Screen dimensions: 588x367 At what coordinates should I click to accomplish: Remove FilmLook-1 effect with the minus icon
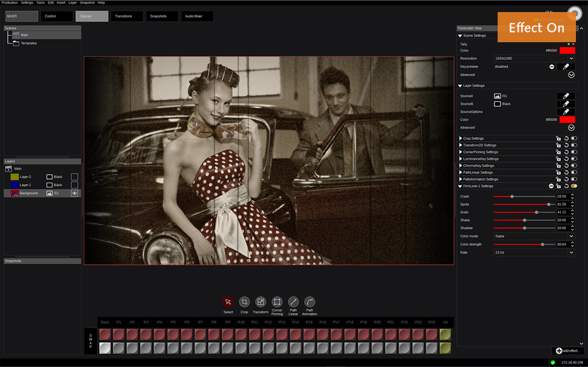pos(551,186)
